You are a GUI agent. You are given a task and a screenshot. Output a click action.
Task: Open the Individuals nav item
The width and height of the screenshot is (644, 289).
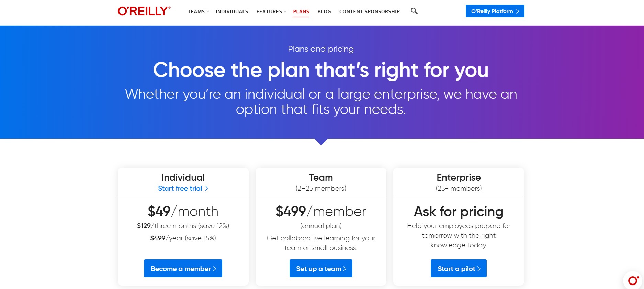232,12
